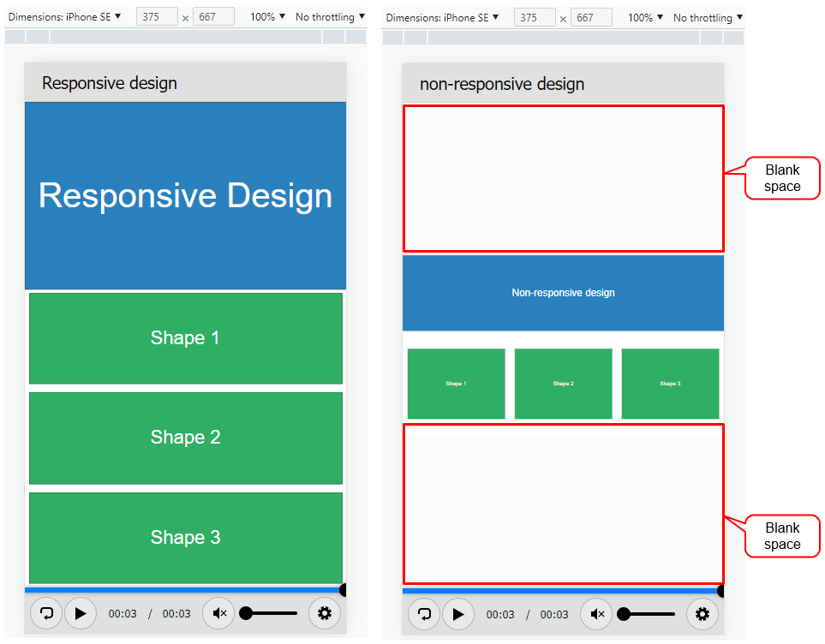This screenshot has width=825, height=644.
Task: Open left Dimensions: iPhone SE dropdown
Action: point(65,16)
